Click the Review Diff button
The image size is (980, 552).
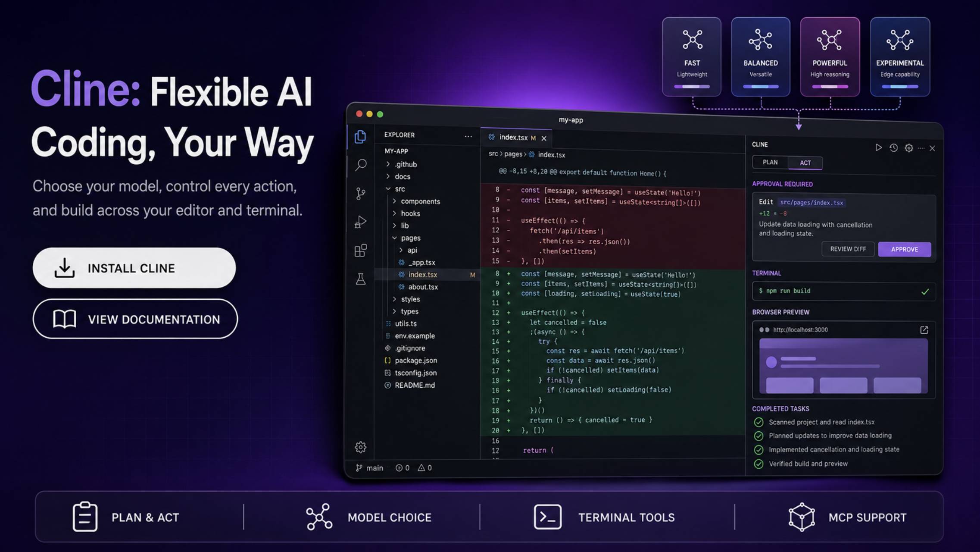coord(848,249)
